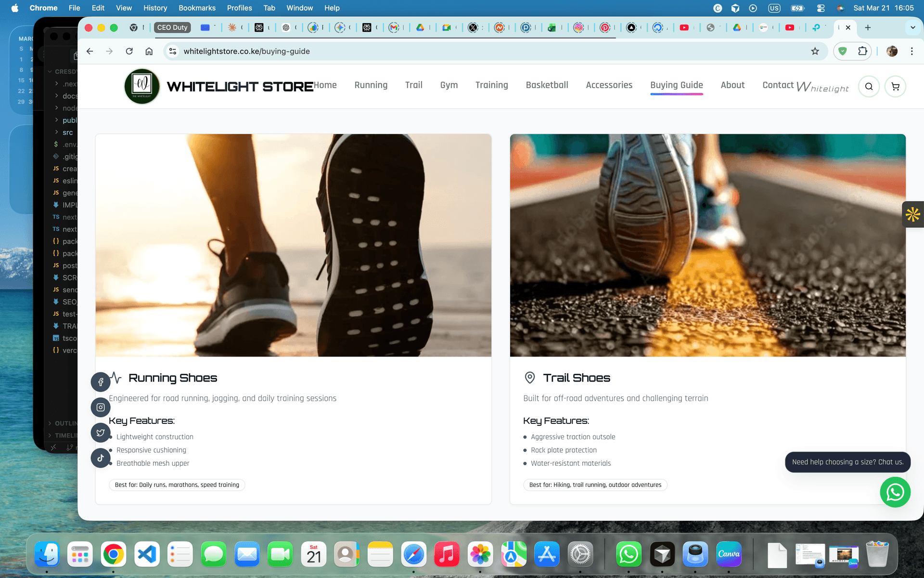Click the 'Best for: Hiking' tag
Screen dimensions: 924x578
point(595,485)
